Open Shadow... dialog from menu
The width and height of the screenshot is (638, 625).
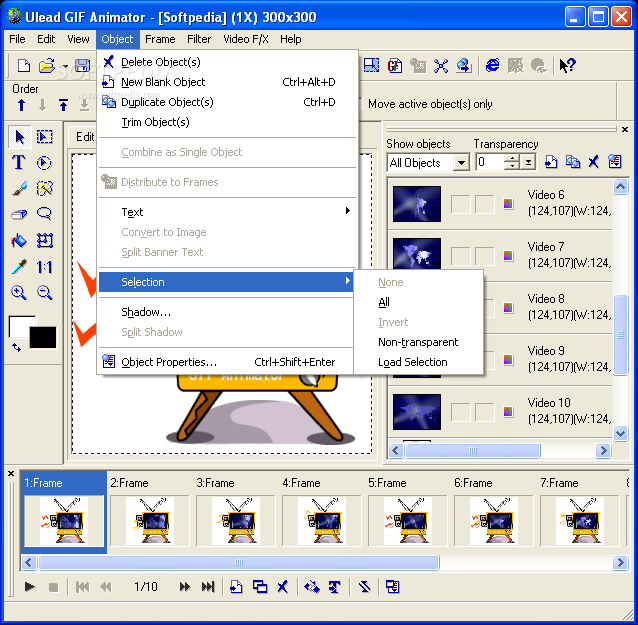click(228, 312)
